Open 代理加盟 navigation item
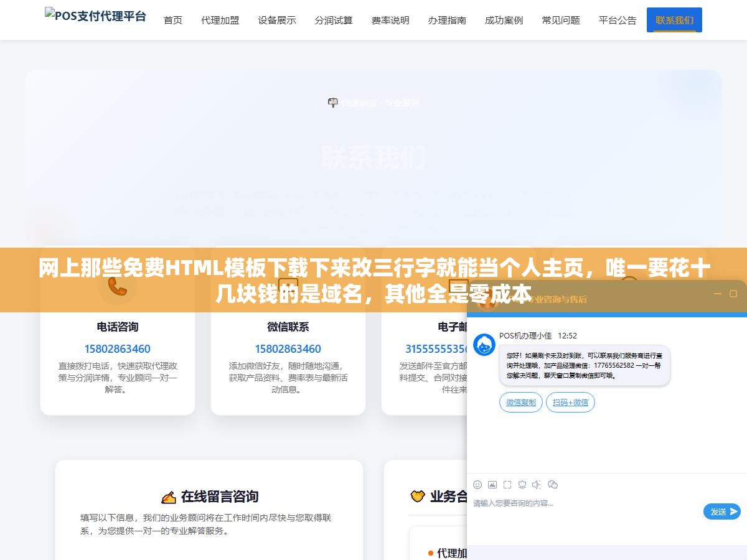The width and height of the screenshot is (747, 560). (x=220, y=20)
